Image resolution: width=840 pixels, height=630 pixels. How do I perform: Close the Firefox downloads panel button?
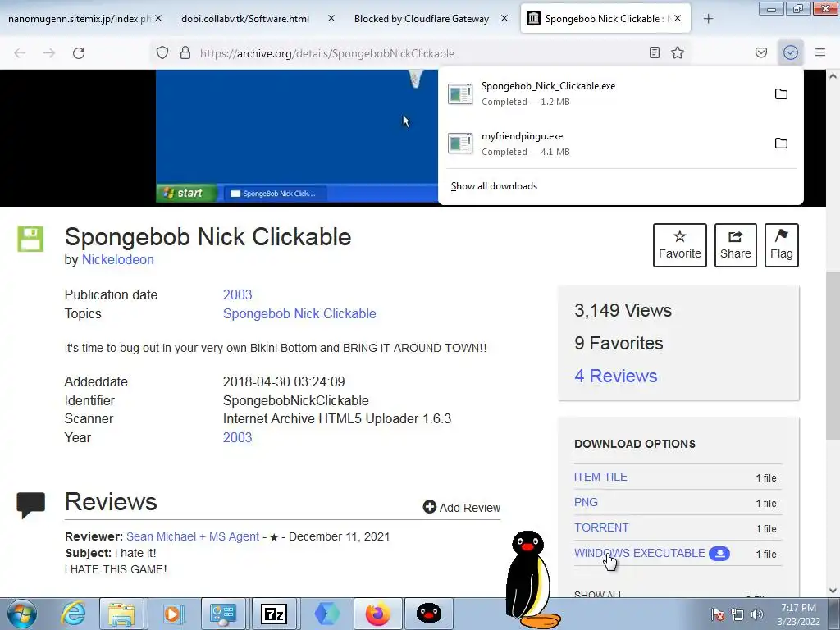[791, 52]
